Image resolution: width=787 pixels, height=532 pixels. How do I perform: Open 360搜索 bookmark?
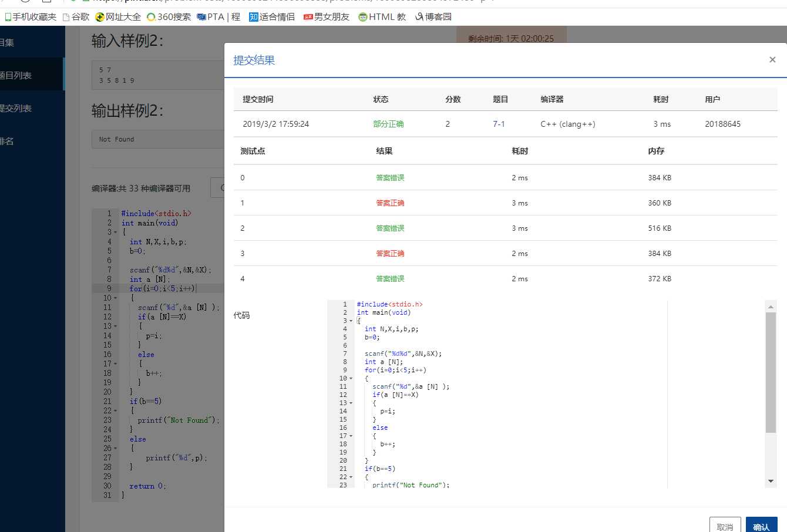169,16
